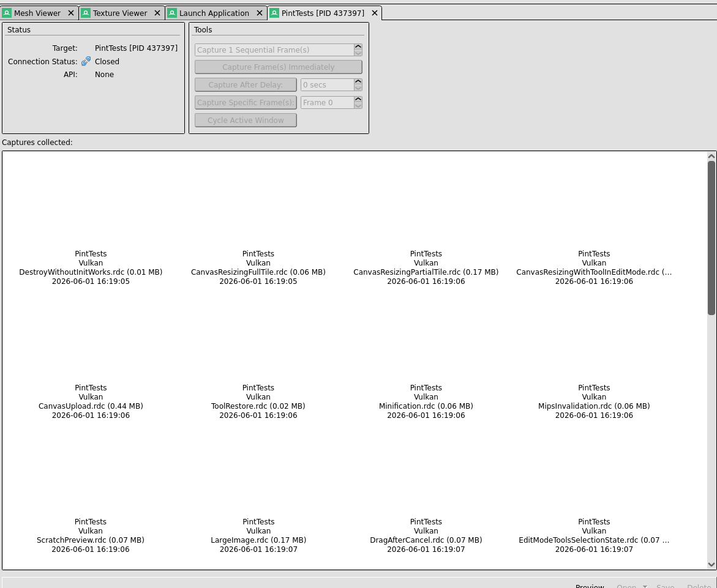Increase the specific frame number
Image resolution: width=717 pixels, height=588 pixels.
pyautogui.click(x=358, y=100)
